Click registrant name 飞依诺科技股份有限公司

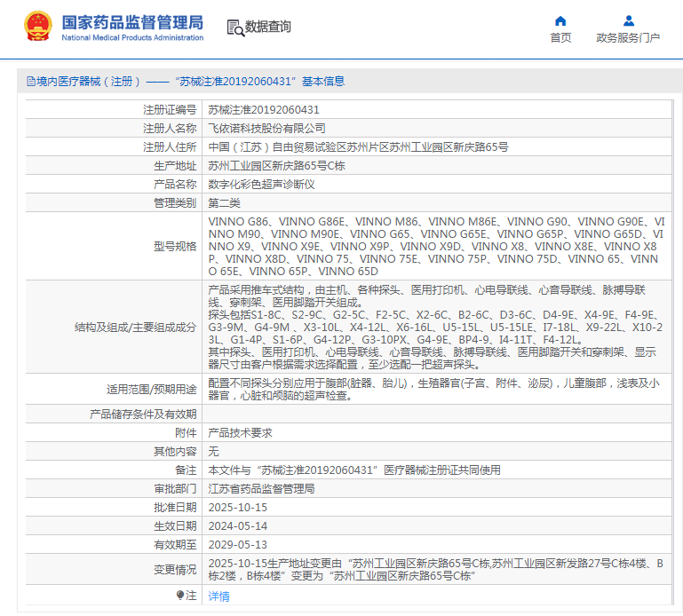pyautogui.click(x=266, y=129)
